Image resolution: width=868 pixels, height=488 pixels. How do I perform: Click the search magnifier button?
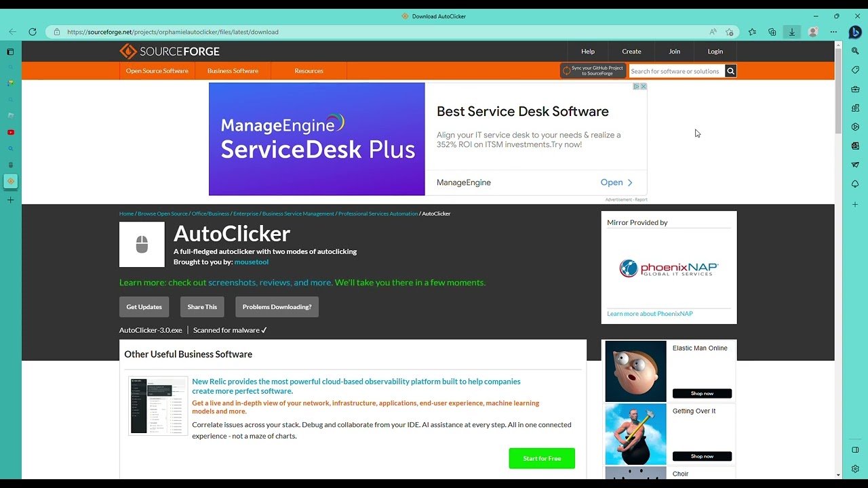point(730,71)
